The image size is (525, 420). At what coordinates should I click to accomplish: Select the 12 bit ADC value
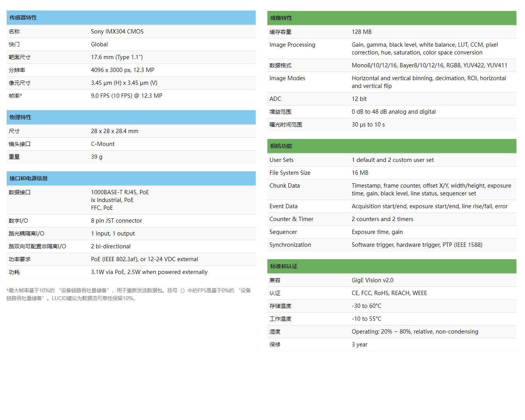pyautogui.click(x=359, y=99)
